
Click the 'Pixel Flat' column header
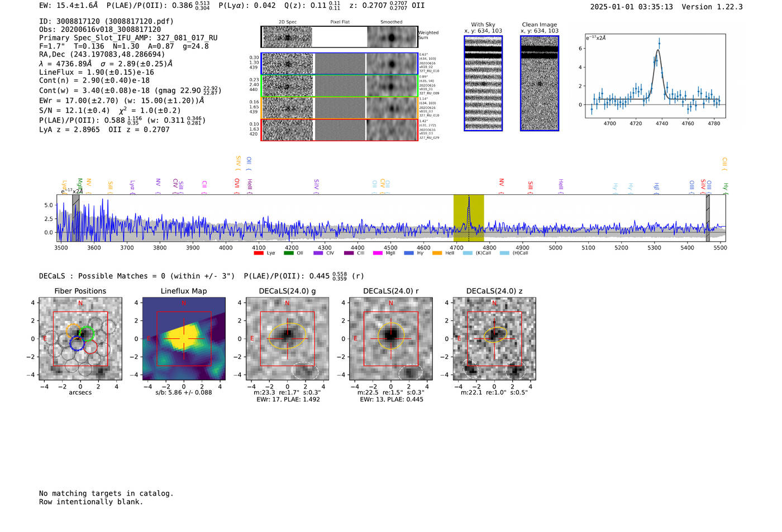coord(340,22)
